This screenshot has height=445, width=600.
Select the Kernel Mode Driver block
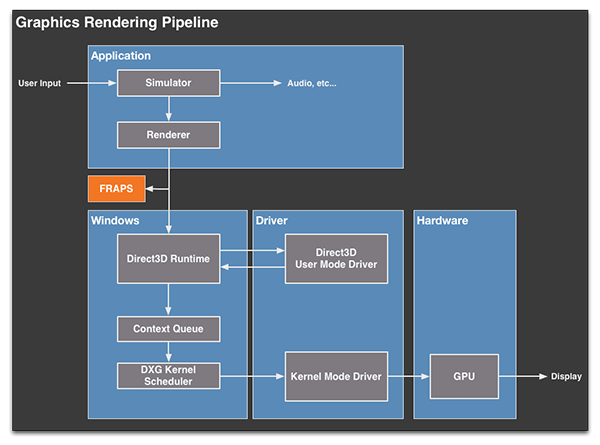336,377
